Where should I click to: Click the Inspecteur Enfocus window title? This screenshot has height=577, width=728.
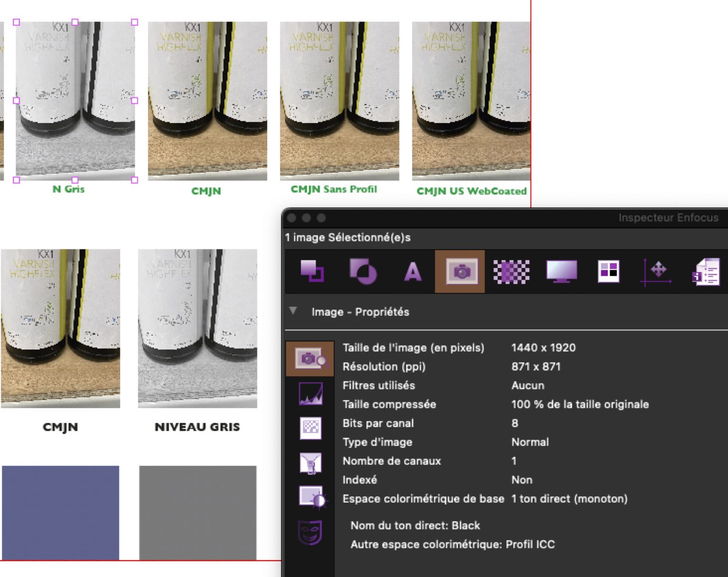point(668,218)
